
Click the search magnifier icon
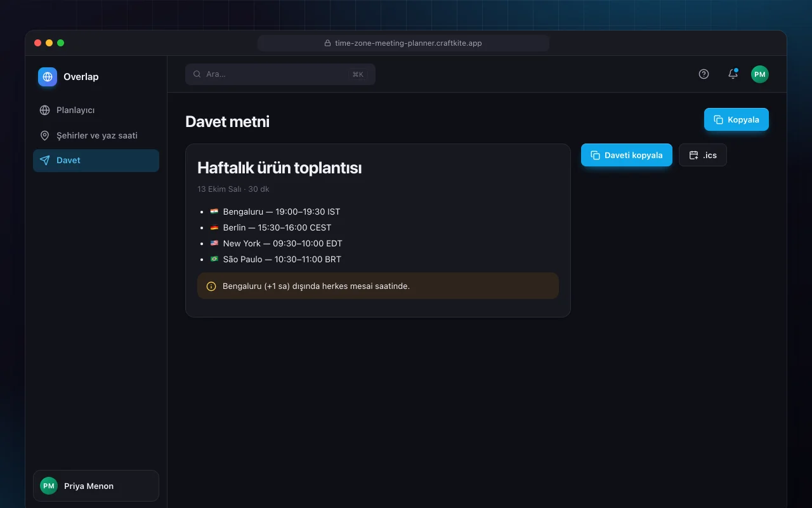click(x=197, y=74)
